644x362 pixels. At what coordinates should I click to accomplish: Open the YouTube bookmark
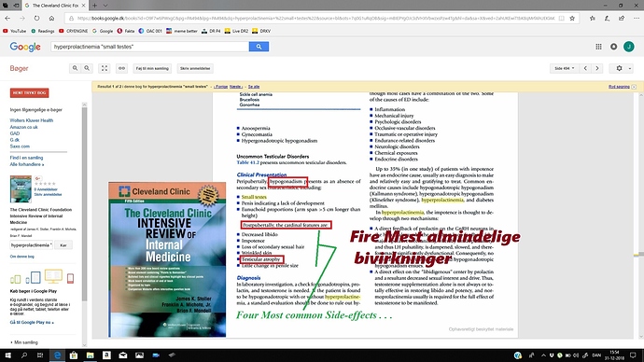pyautogui.click(x=14, y=31)
